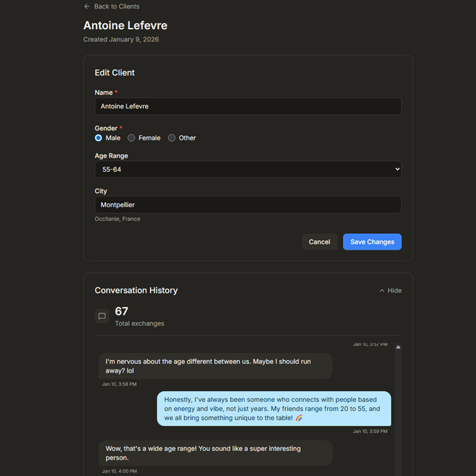
Task: Click into the Name field
Action: click(248, 107)
